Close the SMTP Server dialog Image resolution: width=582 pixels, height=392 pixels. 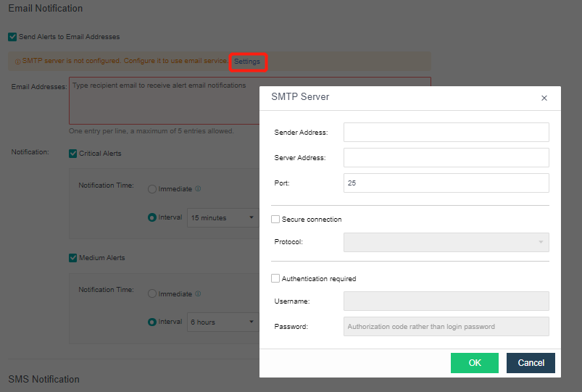click(544, 98)
